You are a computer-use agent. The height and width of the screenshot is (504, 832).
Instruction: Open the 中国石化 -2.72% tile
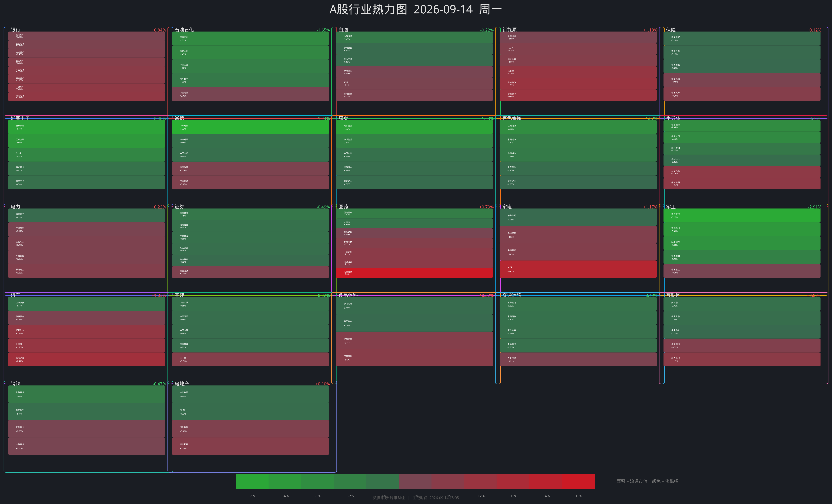coord(250,38)
